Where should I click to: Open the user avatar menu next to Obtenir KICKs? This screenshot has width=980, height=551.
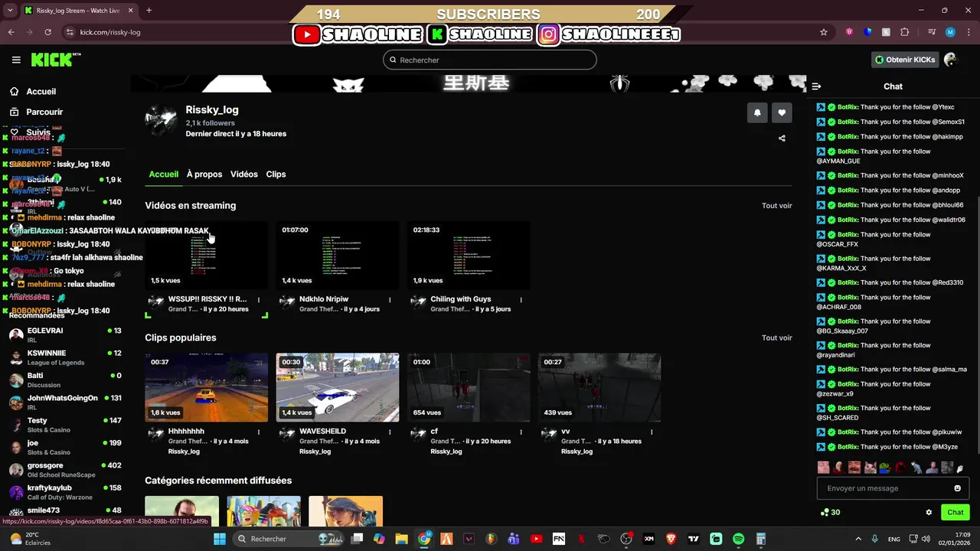[x=951, y=60]
